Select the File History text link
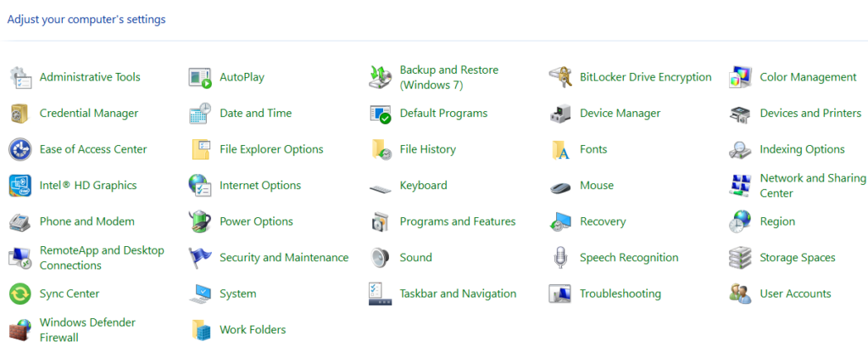This screenshot has width=868, height=353. 428,149
